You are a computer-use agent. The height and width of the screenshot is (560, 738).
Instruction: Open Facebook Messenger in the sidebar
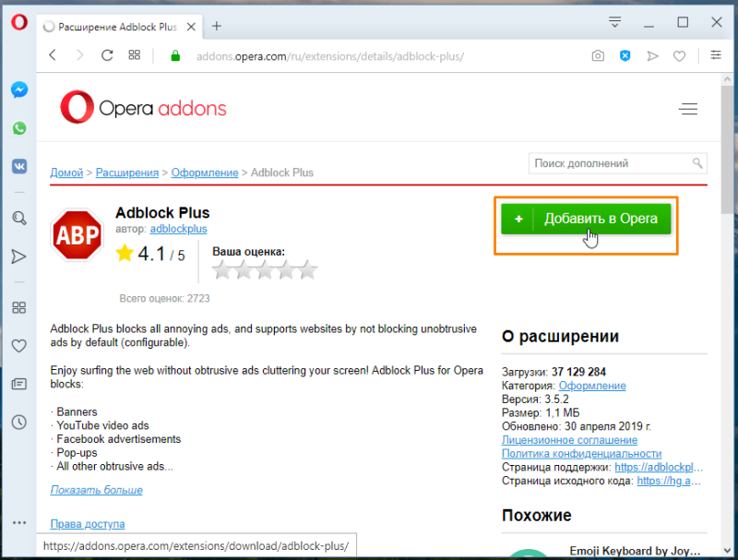(x=19, y=89)
